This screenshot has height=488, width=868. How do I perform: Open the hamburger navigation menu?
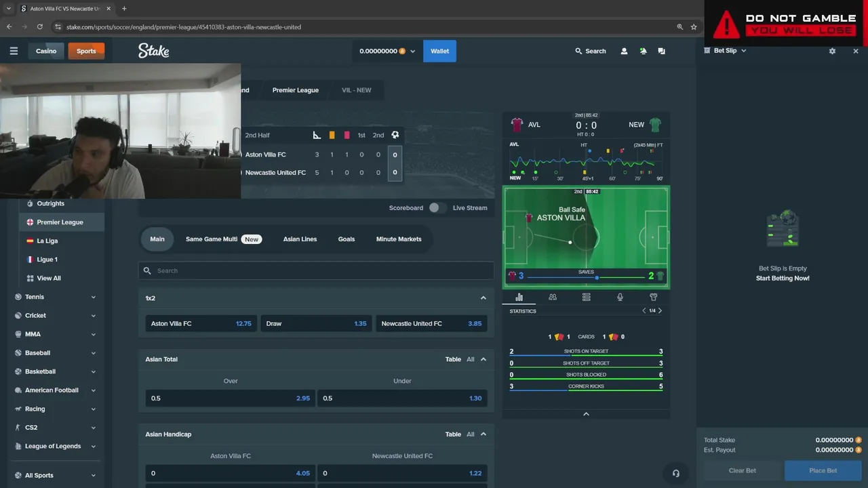(x=14, y=51)
